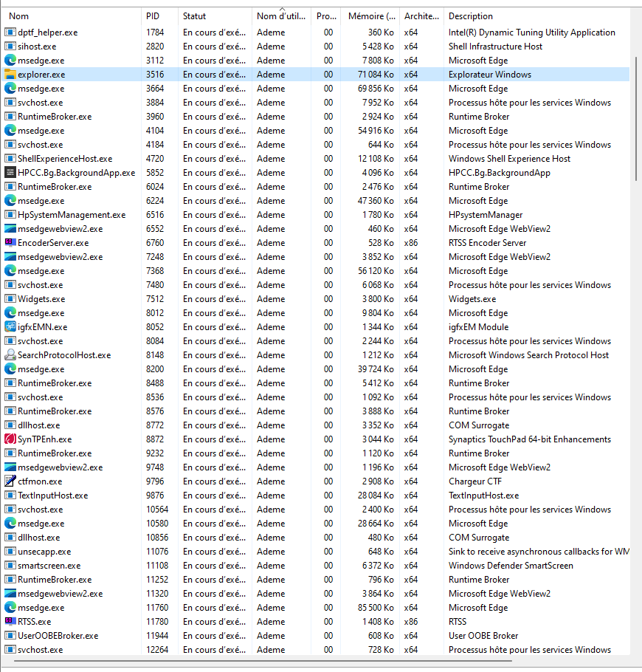Viewport: 642px width, 672px height.
Task: Click the UserOOBEBroker.exe icon
Action: [10, 636]
